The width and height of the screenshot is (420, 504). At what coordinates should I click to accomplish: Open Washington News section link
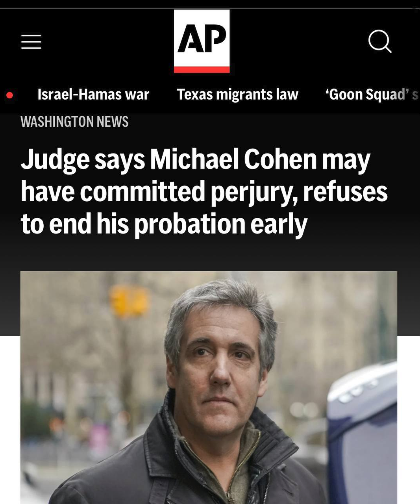tap(74, 122)
